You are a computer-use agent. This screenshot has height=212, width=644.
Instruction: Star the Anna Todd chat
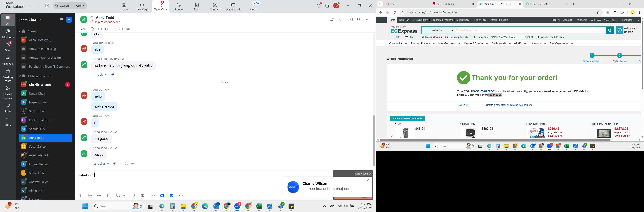point(92,17)
